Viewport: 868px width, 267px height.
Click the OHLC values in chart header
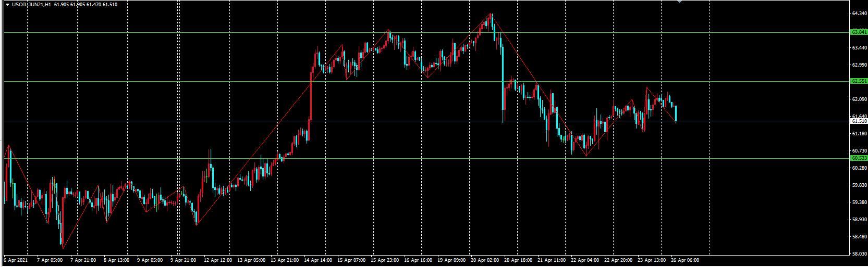click(85, 5)
